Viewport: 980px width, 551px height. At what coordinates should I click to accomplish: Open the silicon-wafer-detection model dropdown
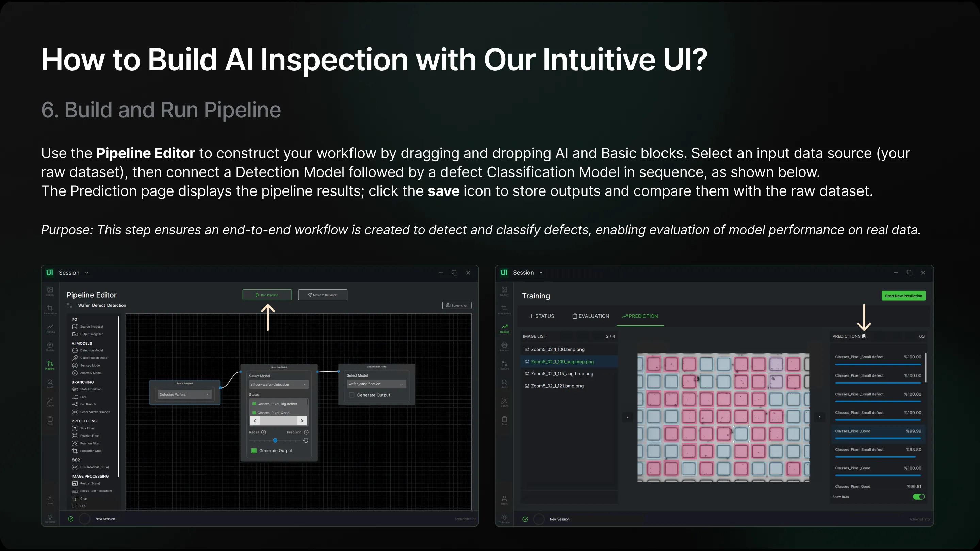278,384
